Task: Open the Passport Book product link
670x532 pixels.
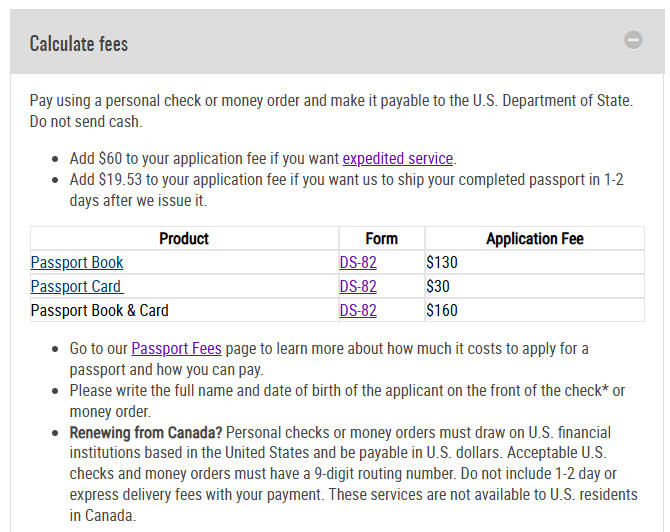Action: click(77, 262)
